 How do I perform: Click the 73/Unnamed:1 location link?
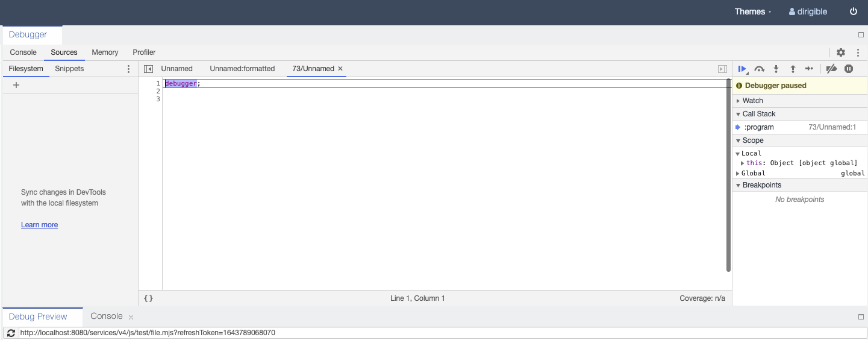tap(832, 127)
